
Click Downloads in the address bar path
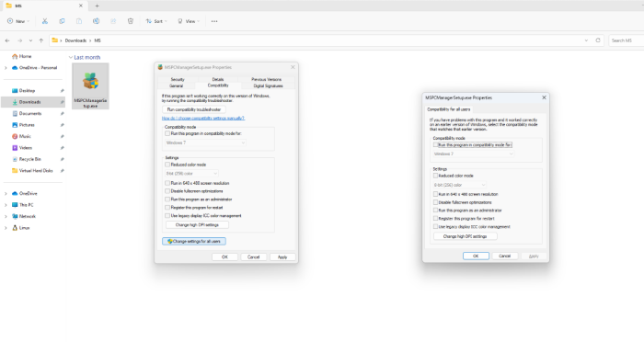[x=75, y=40]
